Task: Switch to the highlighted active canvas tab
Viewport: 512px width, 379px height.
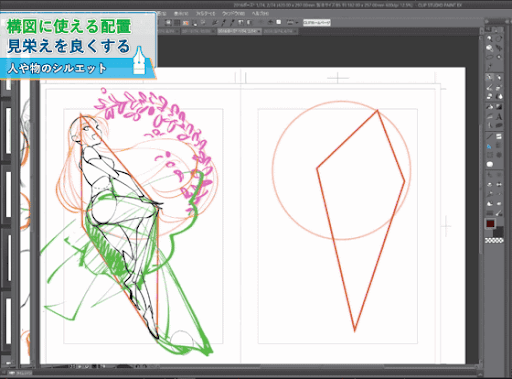Action: point(238,31)
